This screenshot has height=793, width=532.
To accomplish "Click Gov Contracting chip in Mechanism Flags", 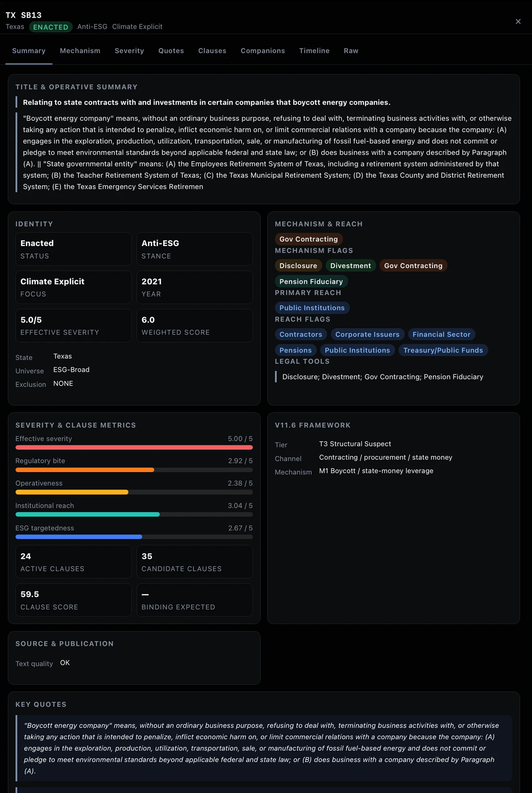I will (x=413, y=266).
